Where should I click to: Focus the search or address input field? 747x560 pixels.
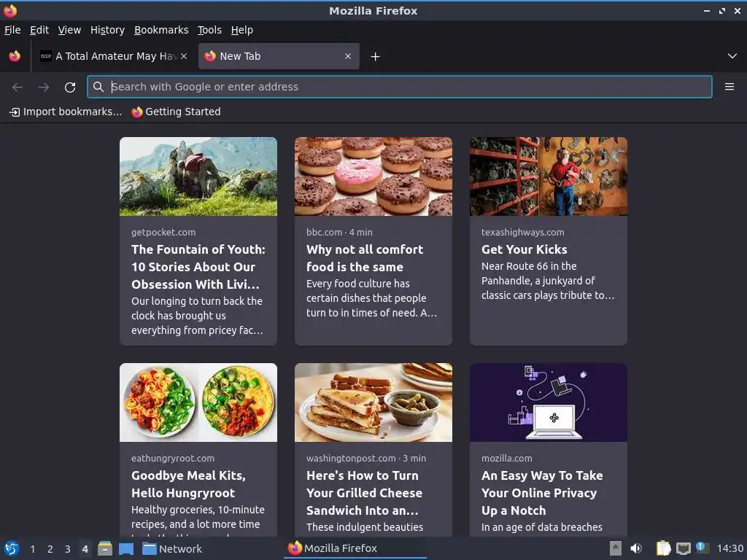click(399, 87)
